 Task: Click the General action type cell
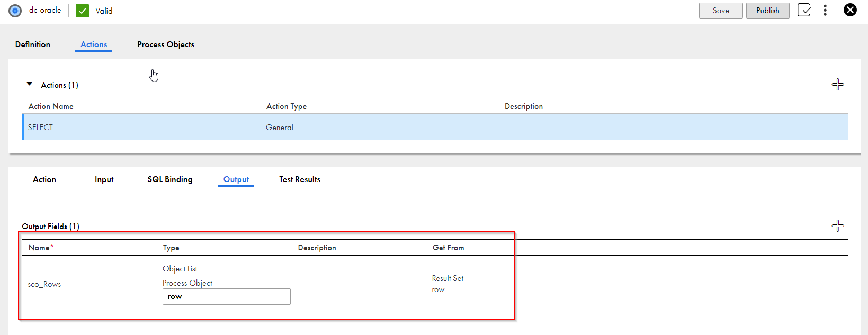pos(280,128)
